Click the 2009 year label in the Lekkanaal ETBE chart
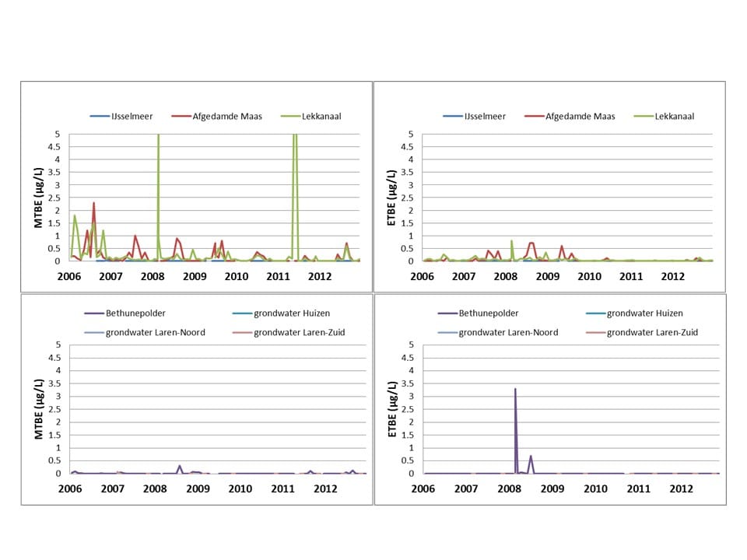Screen dimensions: 747x560 547,277
